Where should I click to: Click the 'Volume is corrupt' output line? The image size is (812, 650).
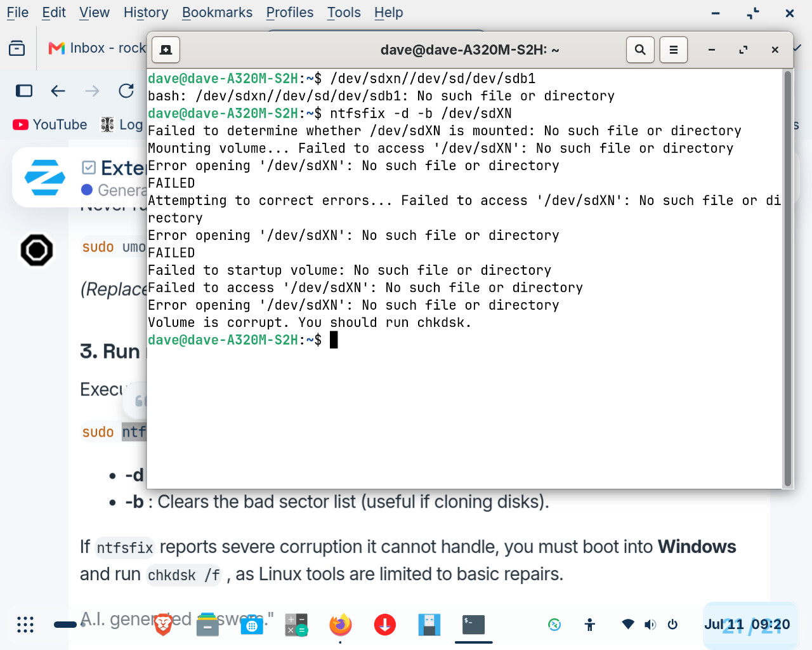(x=310, y=322)
